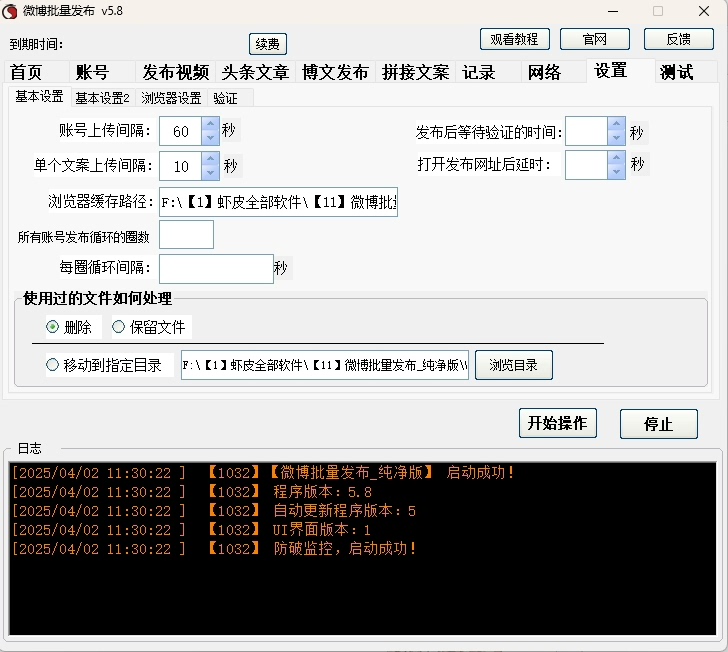
Task: Click the 续费 renew button
Action: pyautogui.click(x=267, y=44)
